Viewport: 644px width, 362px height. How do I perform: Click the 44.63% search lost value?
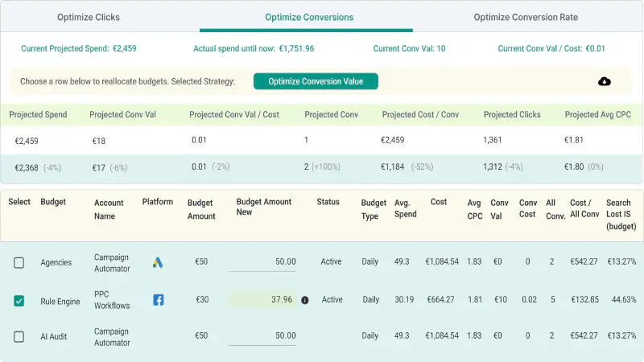tap(623, 299)
